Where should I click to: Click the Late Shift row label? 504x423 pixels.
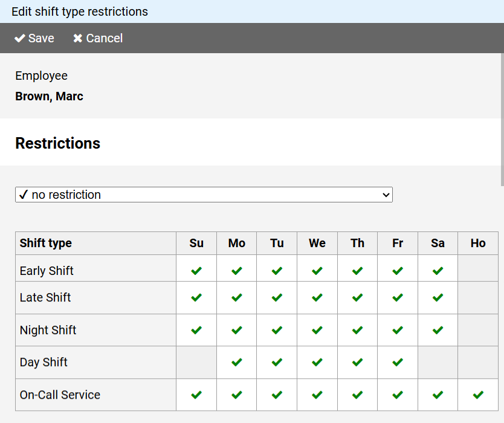[45, 298]
